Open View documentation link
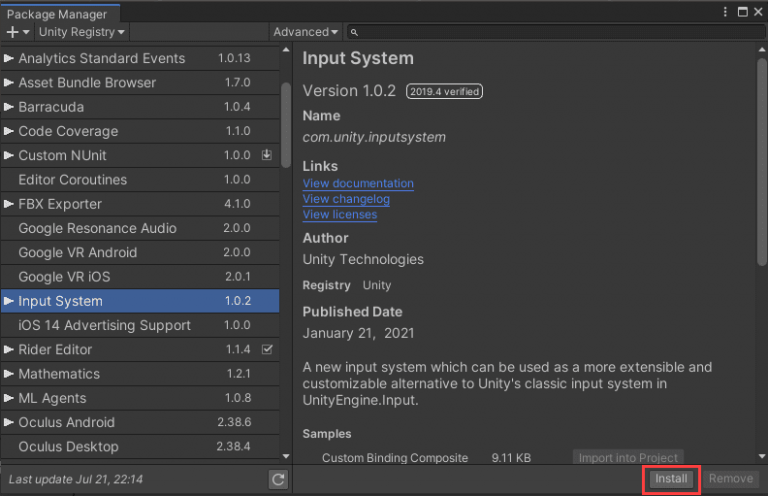Screen dimensions: 768x496 (x=358, y=183)
